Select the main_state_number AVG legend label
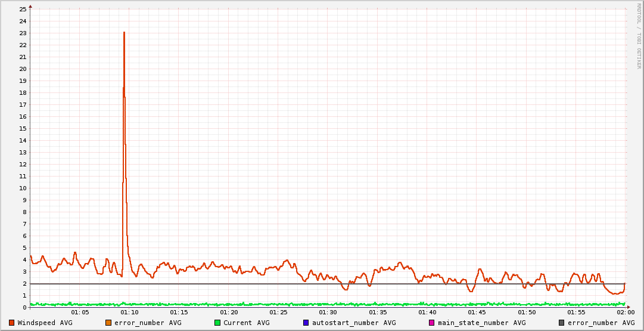644x331 pixels. (x=481, y=323)
